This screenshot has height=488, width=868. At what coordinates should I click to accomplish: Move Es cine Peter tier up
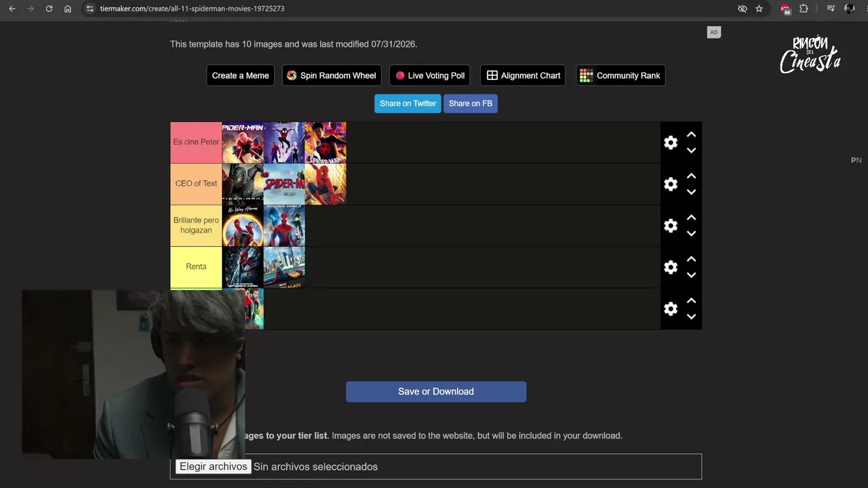click(691, 135)
